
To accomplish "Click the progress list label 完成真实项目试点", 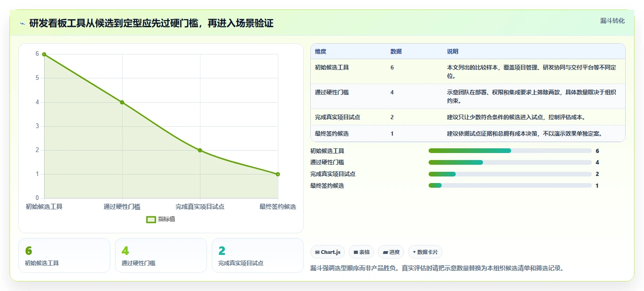I will point(333,174).
